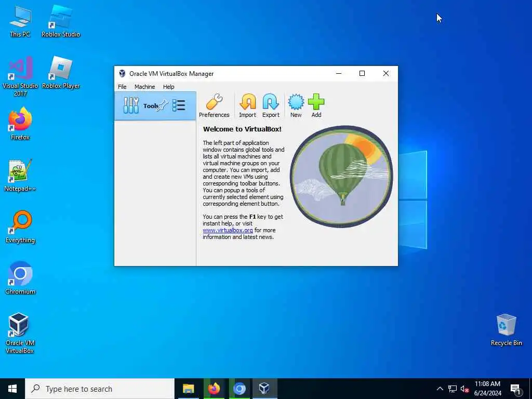Select the Roblox Studio desktop shortcut
The width and height of the screenshot is (532, 399).
(61, 21)
